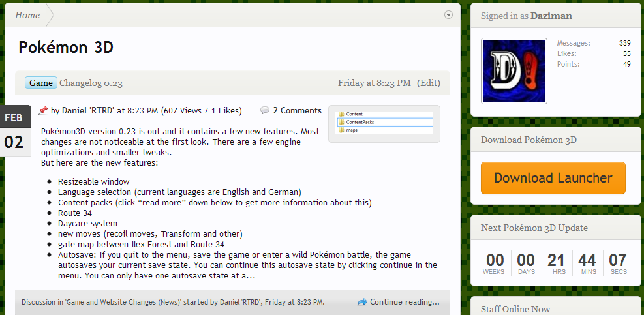Open the ContentPacks folder thumbnail image
The image size is (644, 315).
(384, 123)
